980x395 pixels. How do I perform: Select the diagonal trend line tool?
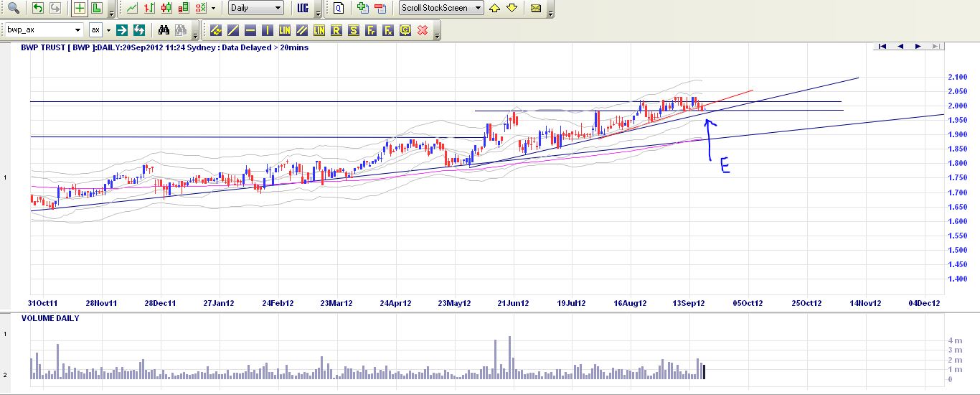[x=233, y=30]
